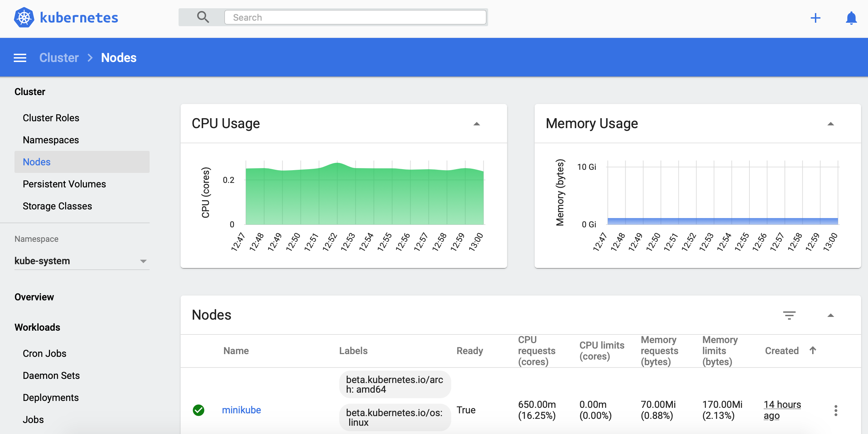Open Persistent Volumes in sidebar
Screen dimensions: 868x434
pyautogui.click(x=64, y=184)
